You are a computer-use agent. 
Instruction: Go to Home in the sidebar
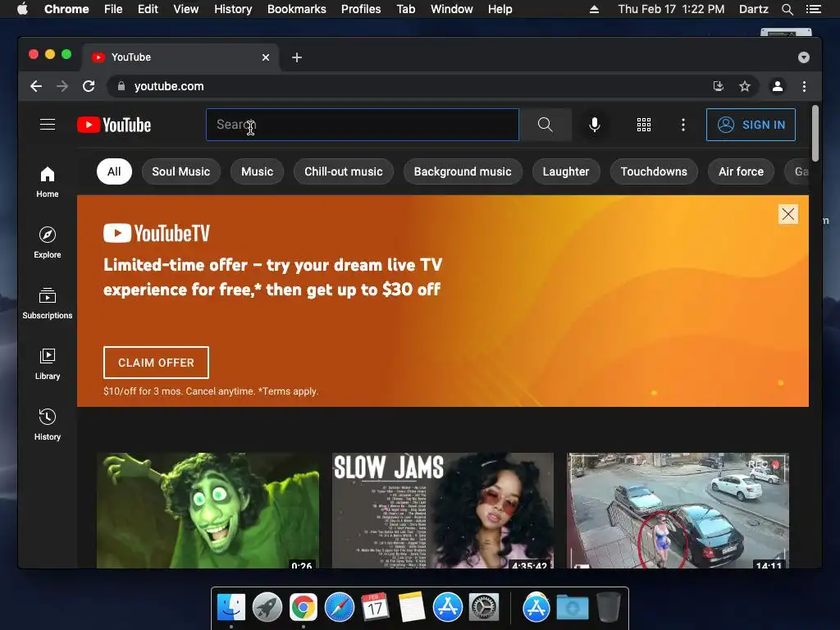(x=47, y=182)
